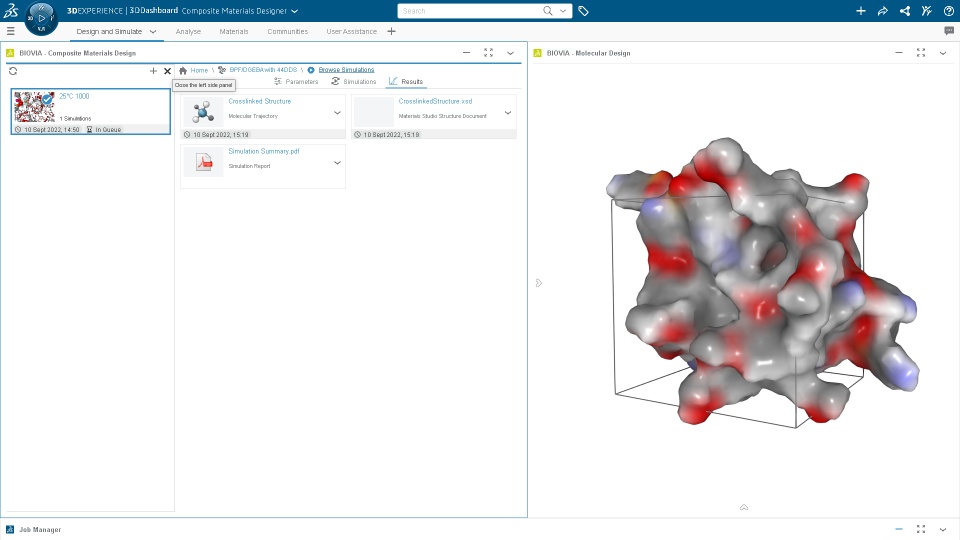Viewport: 960px width, 540px height.
Task: Open the Parameters tab
Action: pos(296,81)
